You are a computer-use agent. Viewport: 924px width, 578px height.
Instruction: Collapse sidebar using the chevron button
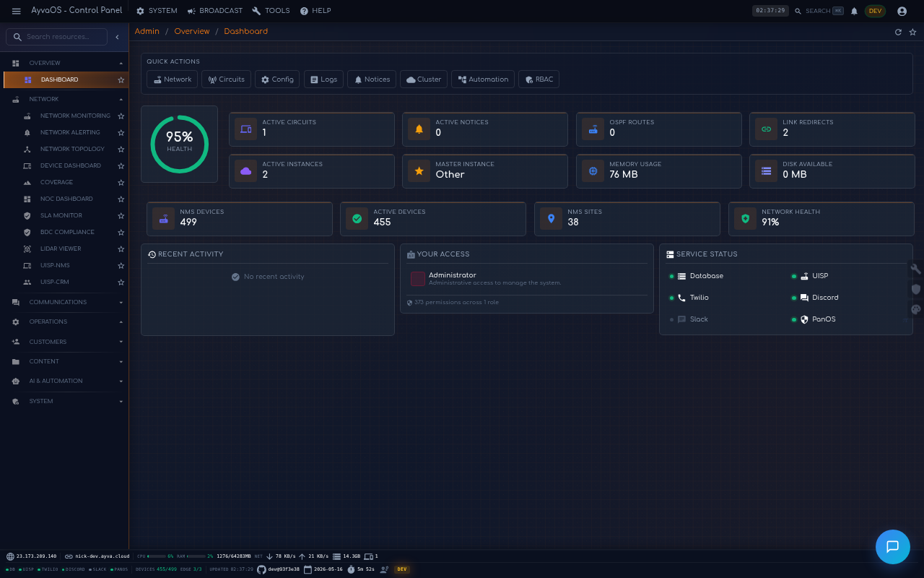[x=117, y=37]
